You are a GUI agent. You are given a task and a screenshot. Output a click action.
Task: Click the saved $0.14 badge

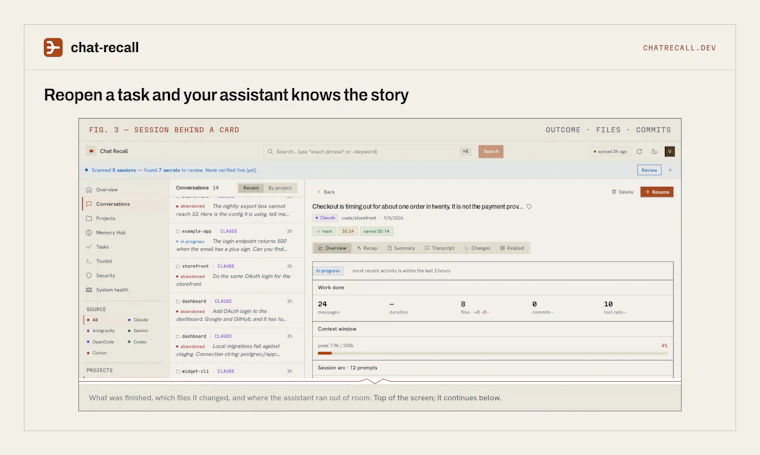tap(376, 232)
